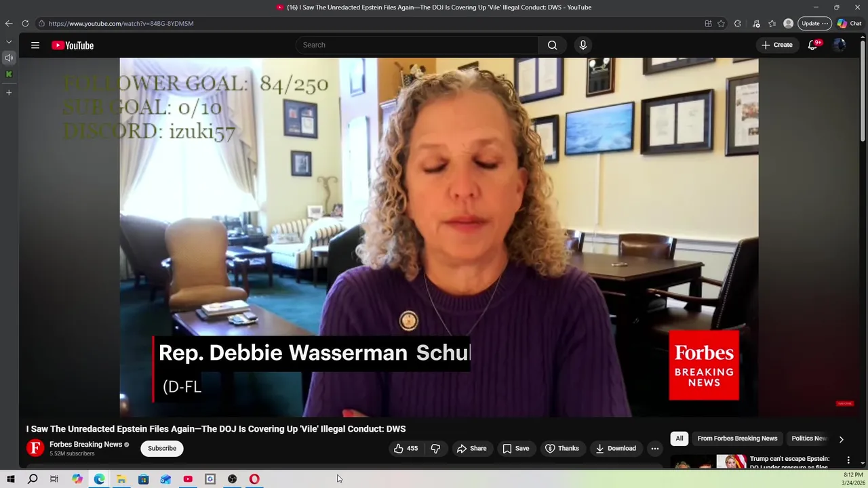Go to the YouTube home logo

73,45
